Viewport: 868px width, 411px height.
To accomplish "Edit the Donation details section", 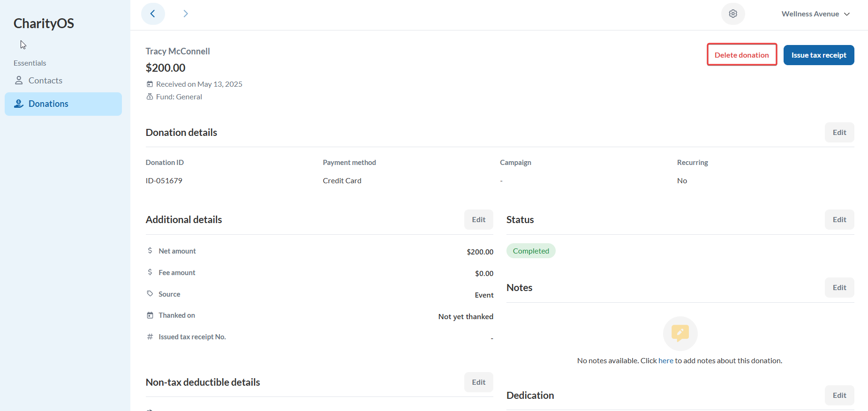I will click(839, 133).
